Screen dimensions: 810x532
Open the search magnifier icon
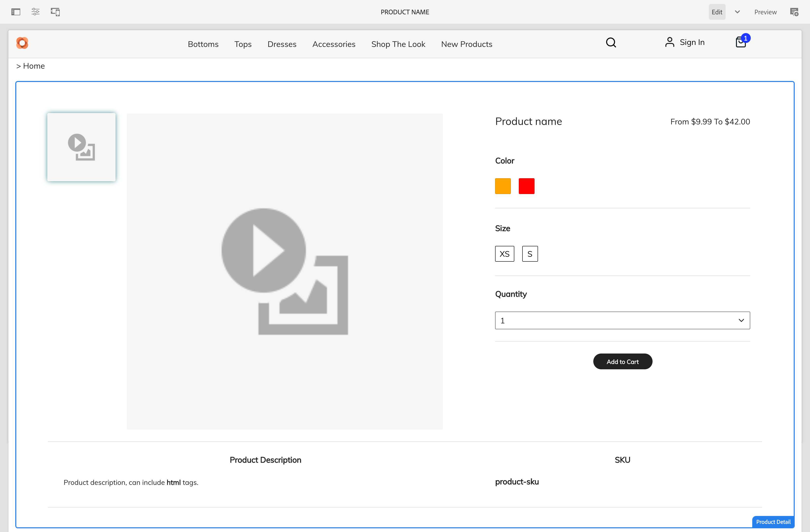point(611,42)
